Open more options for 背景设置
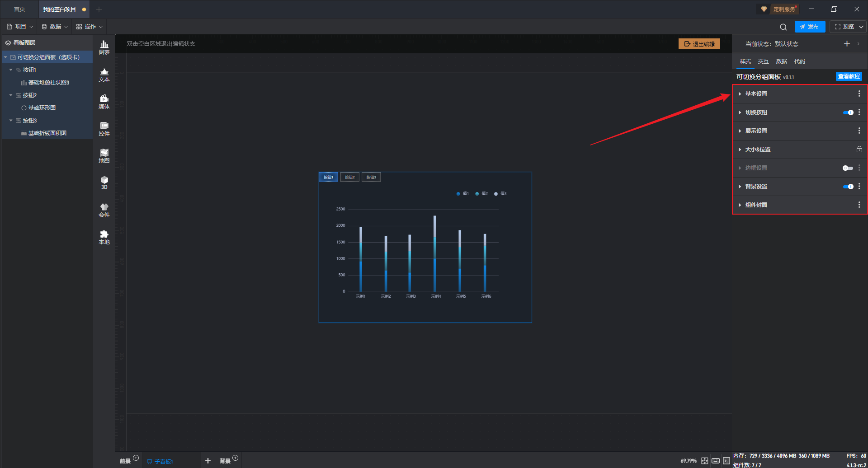 (x=859, y=187)
